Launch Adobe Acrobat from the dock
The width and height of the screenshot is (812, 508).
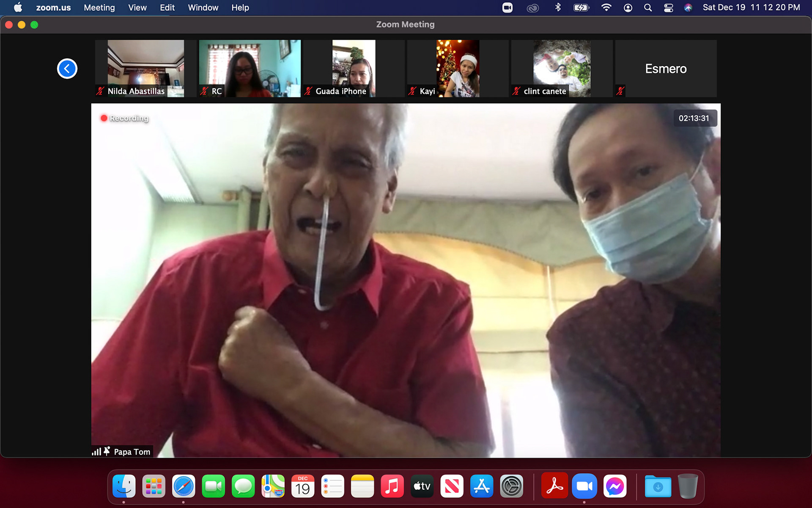(554, 486)
